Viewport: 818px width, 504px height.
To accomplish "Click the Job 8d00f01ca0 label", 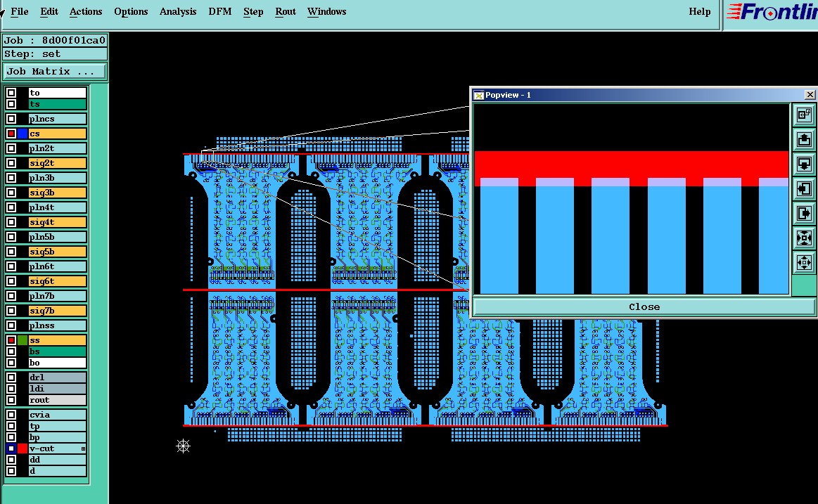I will [x=55, y=41].
